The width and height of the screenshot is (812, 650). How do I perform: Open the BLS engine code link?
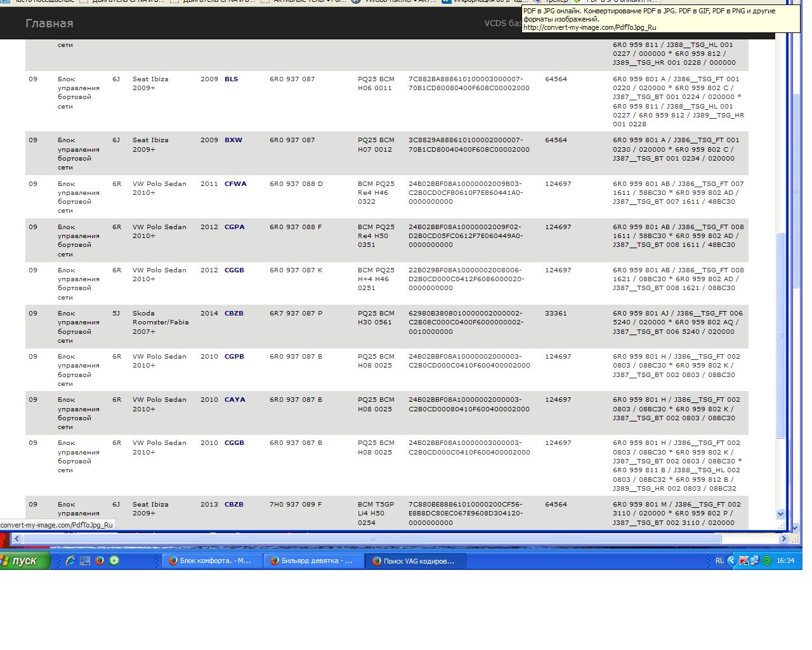[231, 79]
